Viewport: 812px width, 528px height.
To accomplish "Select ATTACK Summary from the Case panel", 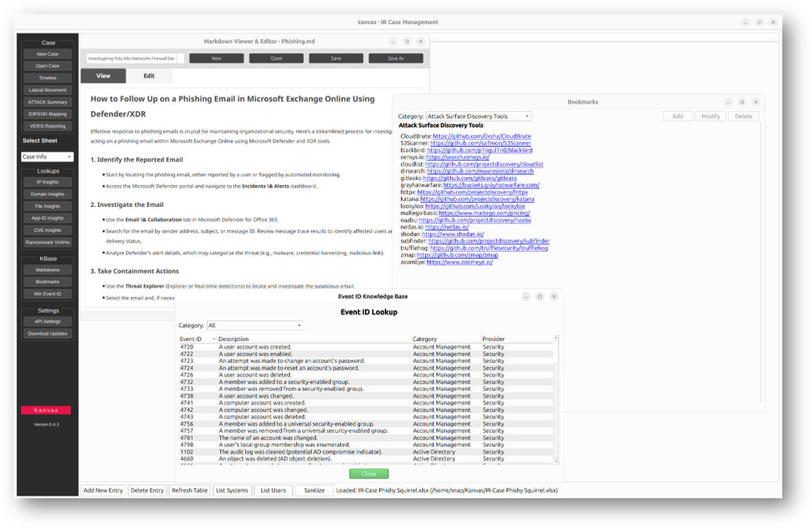I will tap(47, 102).
